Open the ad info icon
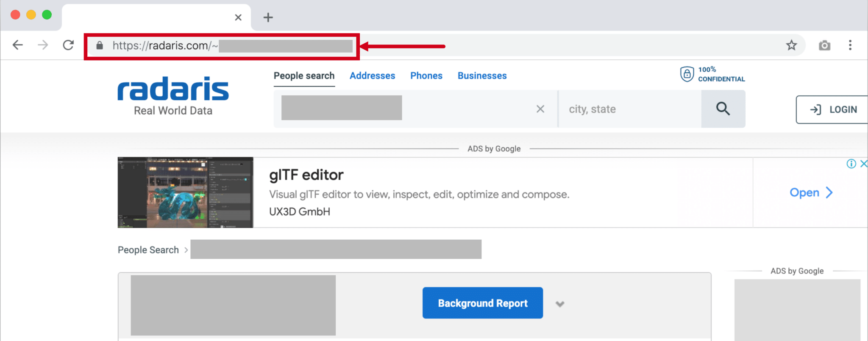Screen dimensions: 868x341 pos(851,164)
